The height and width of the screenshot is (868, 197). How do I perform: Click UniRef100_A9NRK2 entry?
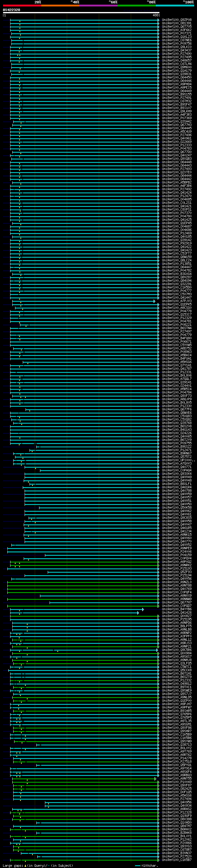pyautogui.click(x=177, y=565)
